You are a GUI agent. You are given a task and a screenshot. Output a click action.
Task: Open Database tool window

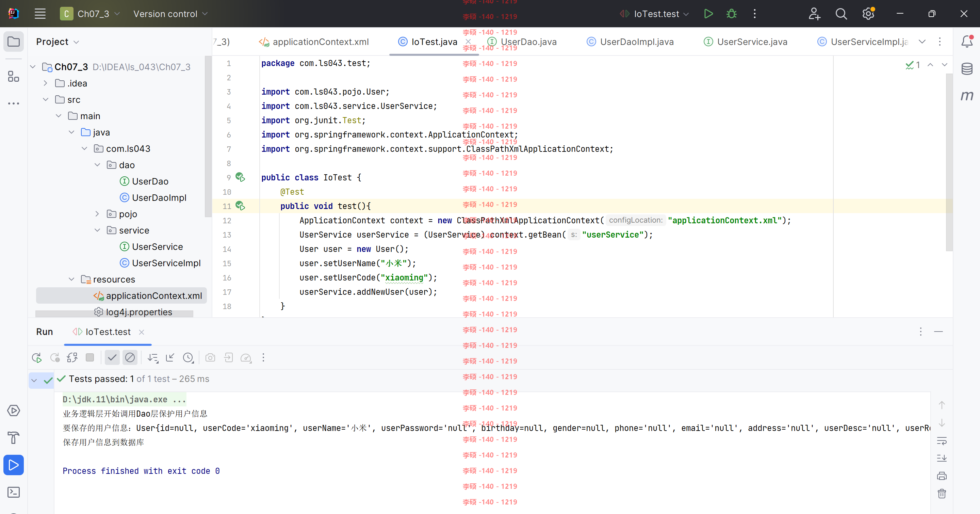[x=967, y=68]
